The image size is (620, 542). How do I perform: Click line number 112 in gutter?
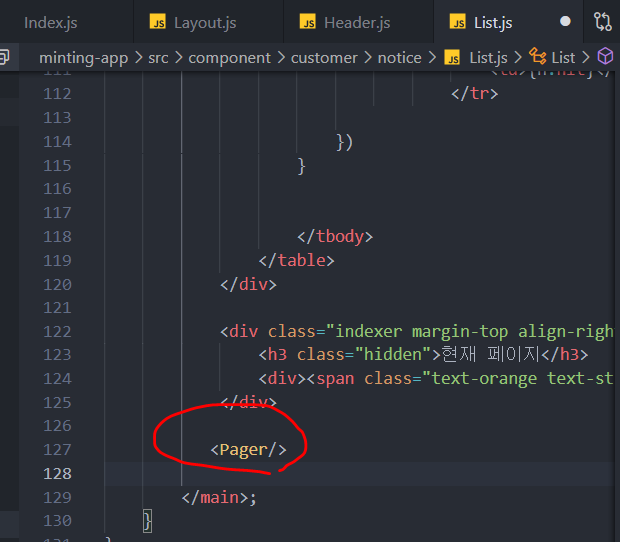click(57, 94)
